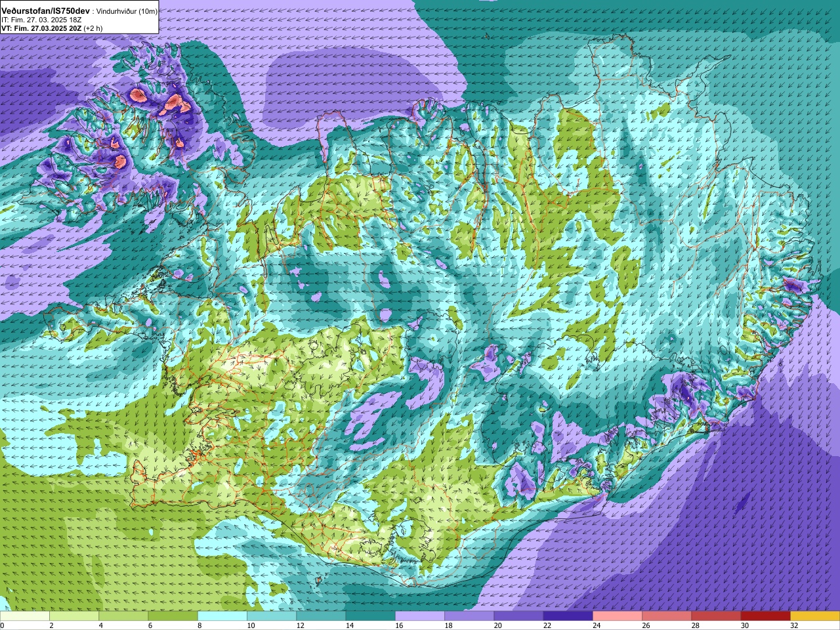
Task: Pick the green legend swatch between 4 and 6
Action: tap(123, 616)
